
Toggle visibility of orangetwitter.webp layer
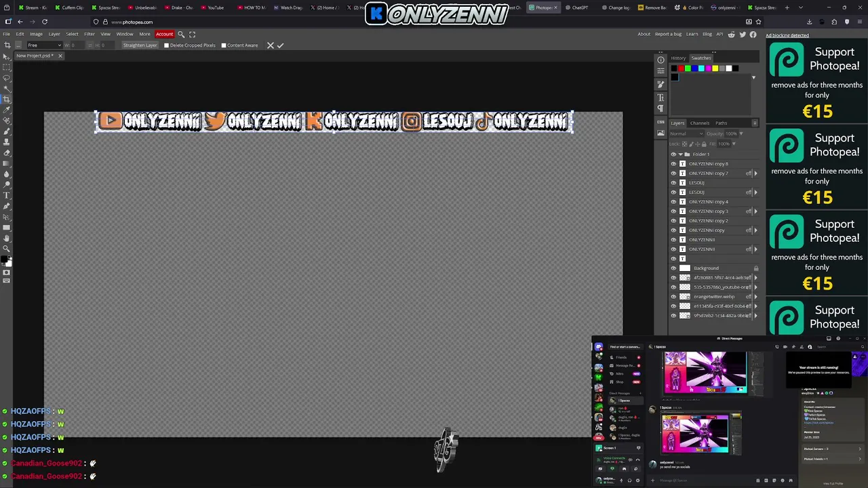point(673,297)
